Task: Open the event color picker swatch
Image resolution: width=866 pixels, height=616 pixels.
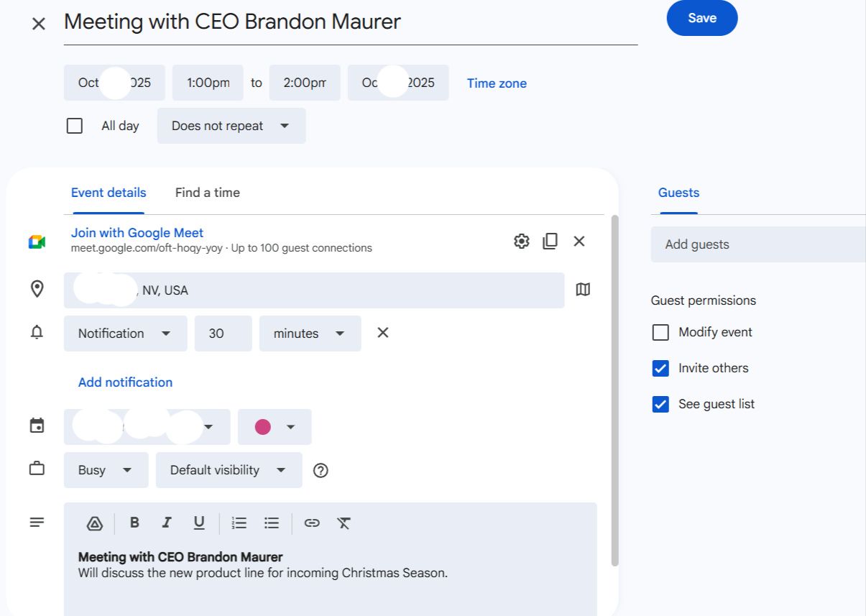Action: coord(275,427)
